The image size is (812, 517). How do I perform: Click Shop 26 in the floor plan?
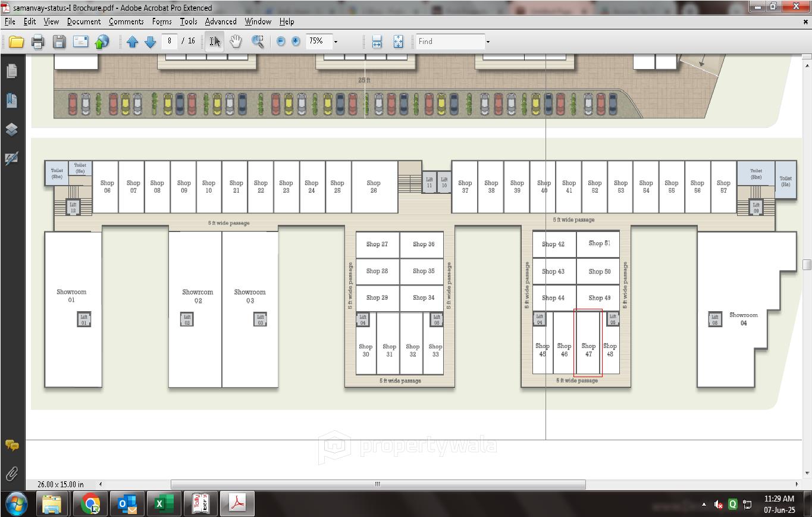click(374, 187)
